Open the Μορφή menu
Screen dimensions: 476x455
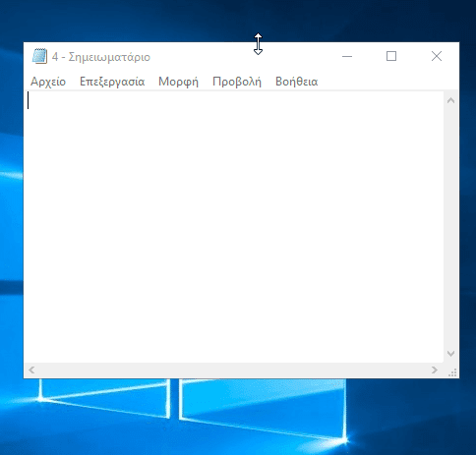[178, 82]
